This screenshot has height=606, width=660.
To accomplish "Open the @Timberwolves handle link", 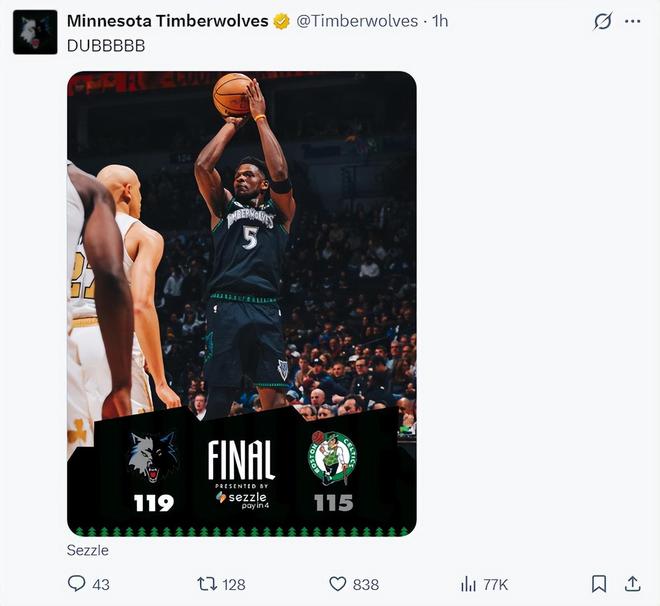I will click(357, 21).
